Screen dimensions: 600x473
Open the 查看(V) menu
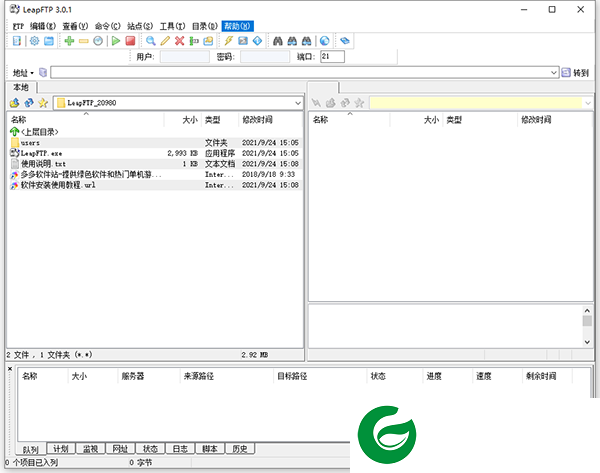(x=75, y=26)
